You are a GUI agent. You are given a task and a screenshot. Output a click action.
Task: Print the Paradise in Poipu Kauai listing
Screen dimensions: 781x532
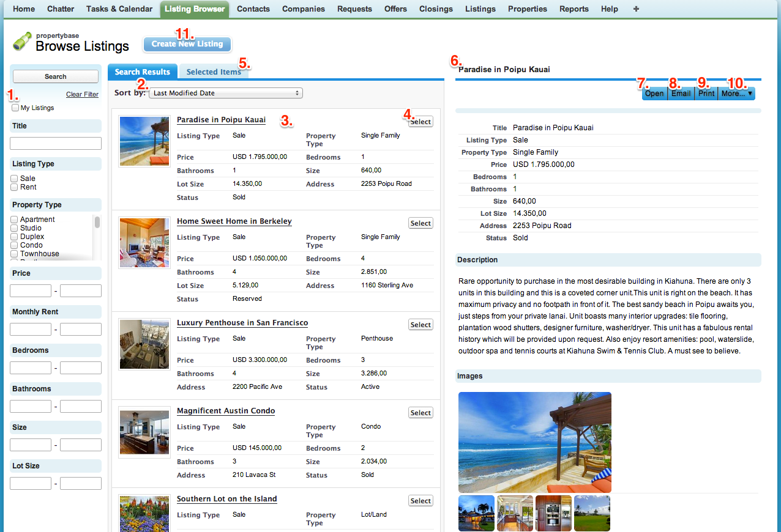tap(706, 93)
